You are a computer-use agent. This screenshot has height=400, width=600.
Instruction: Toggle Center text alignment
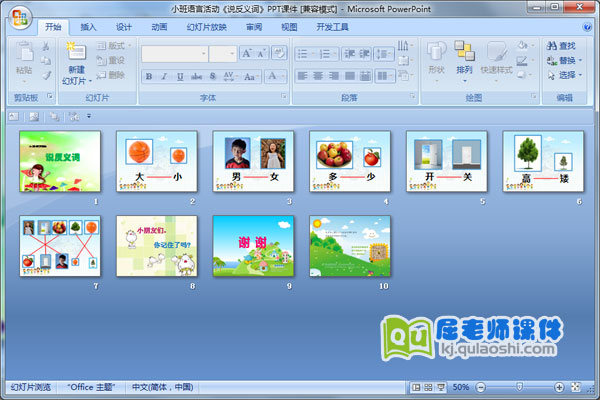point(318,76)
